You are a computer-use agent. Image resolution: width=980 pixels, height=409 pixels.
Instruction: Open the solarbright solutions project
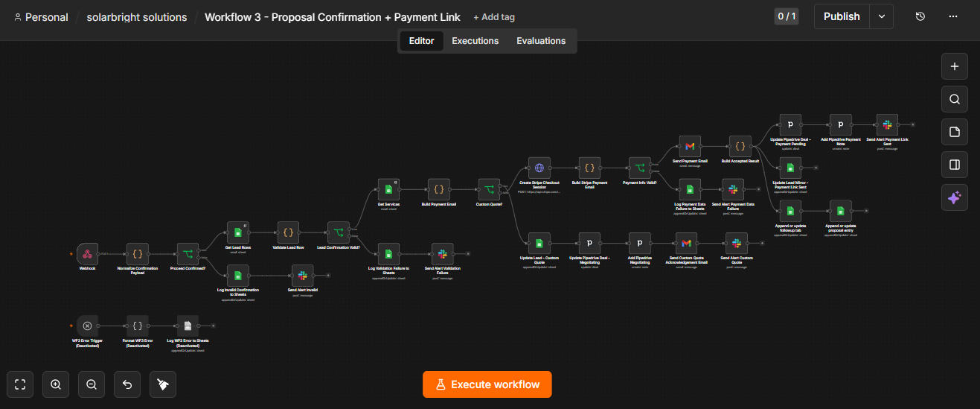point(137,17)
